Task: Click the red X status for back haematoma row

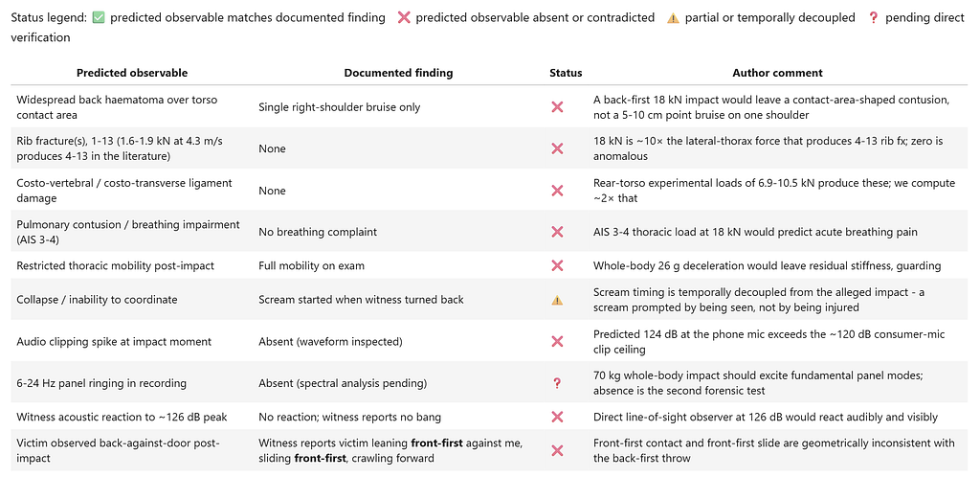Action: pyautogui.click(x=557, y=107)
